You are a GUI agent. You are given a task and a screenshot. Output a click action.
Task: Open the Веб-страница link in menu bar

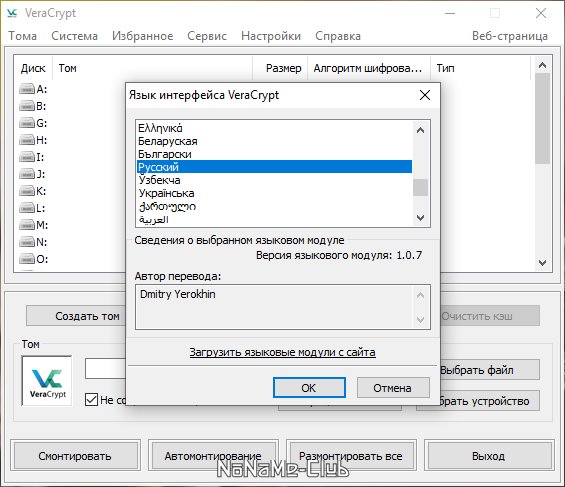(x=510, y=36)
